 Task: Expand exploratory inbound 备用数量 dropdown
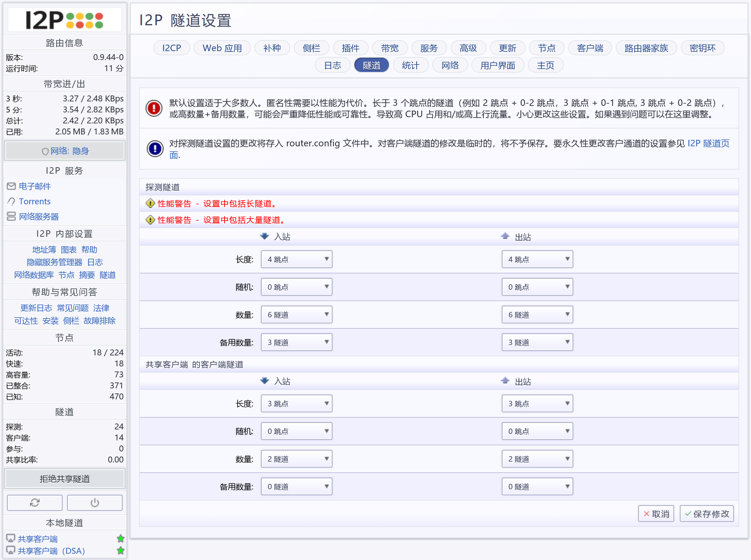[296, 342]
